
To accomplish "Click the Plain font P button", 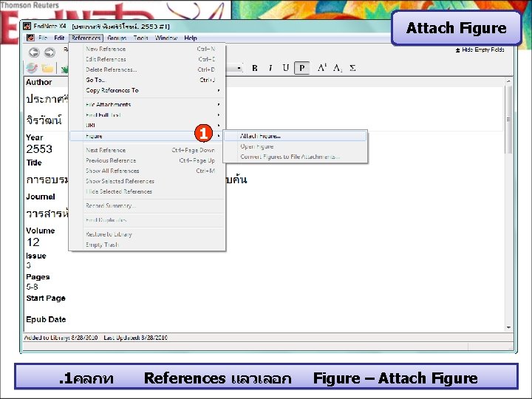I will point(301,68).
